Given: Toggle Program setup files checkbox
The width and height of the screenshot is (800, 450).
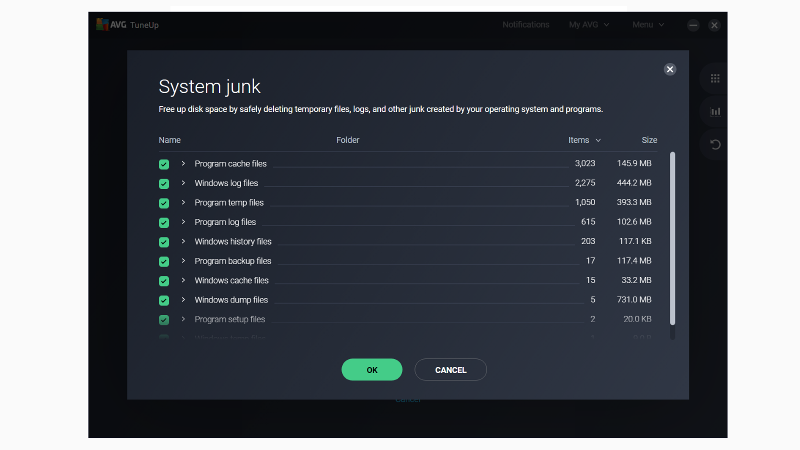Looking at the screenshot, I should coord(164,319).
